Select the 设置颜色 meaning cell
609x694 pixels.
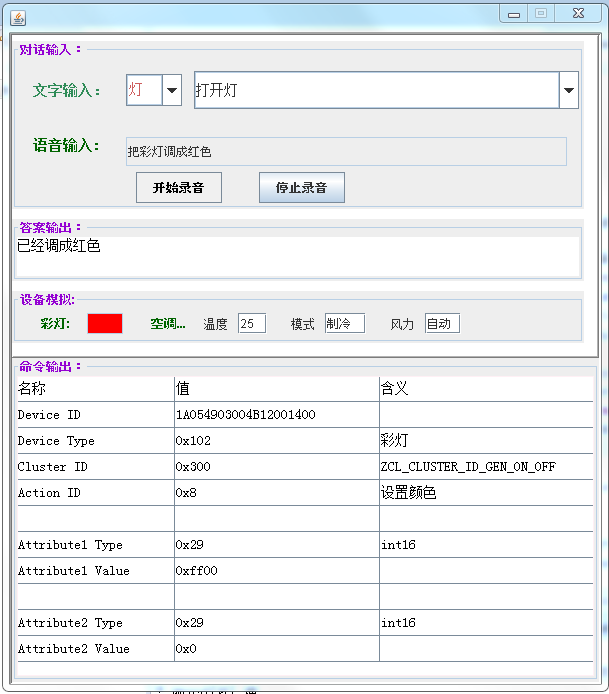[x=486, y=493]
